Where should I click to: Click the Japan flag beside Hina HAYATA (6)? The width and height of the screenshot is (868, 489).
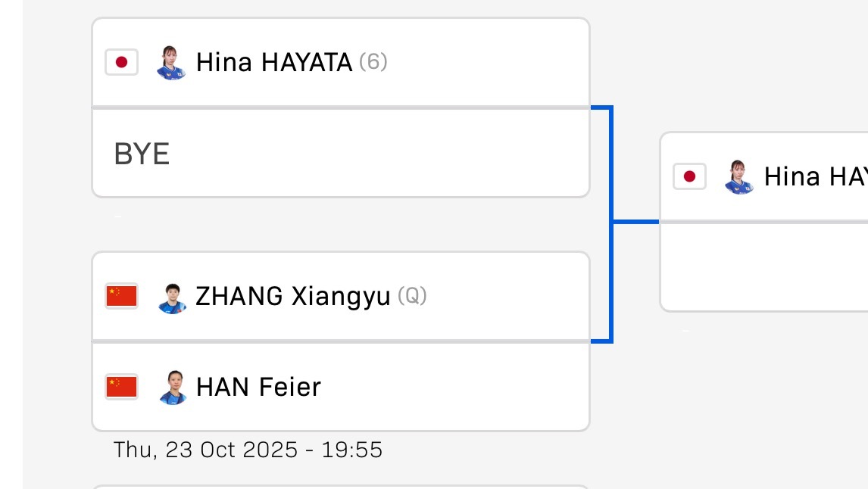pos(121,62)
